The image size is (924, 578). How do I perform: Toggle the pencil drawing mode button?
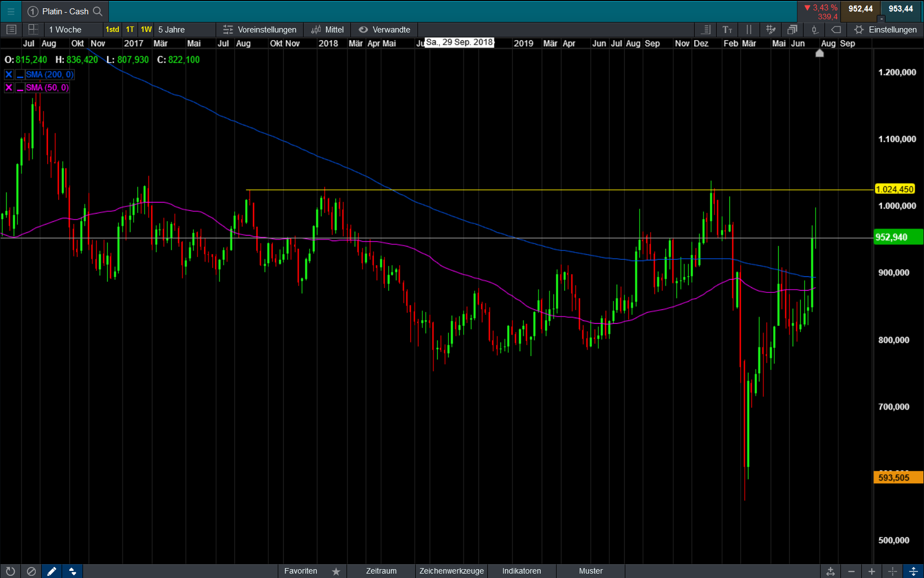[52, 571]
